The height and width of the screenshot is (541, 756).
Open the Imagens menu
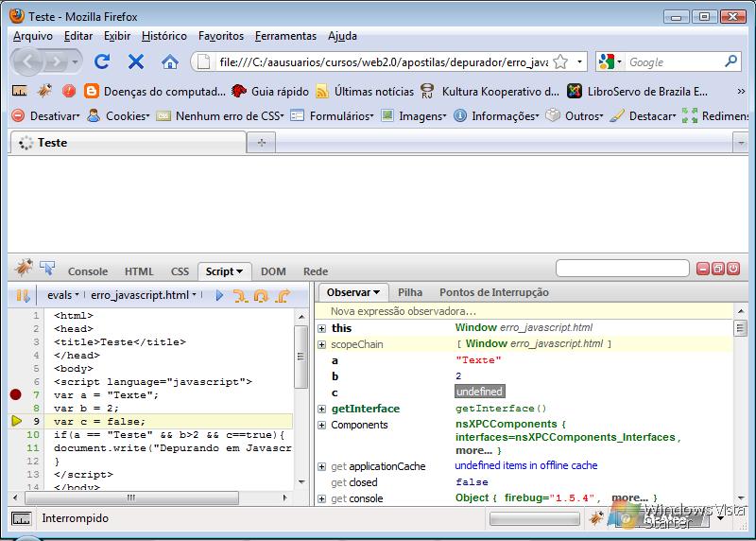coord(414,115)
